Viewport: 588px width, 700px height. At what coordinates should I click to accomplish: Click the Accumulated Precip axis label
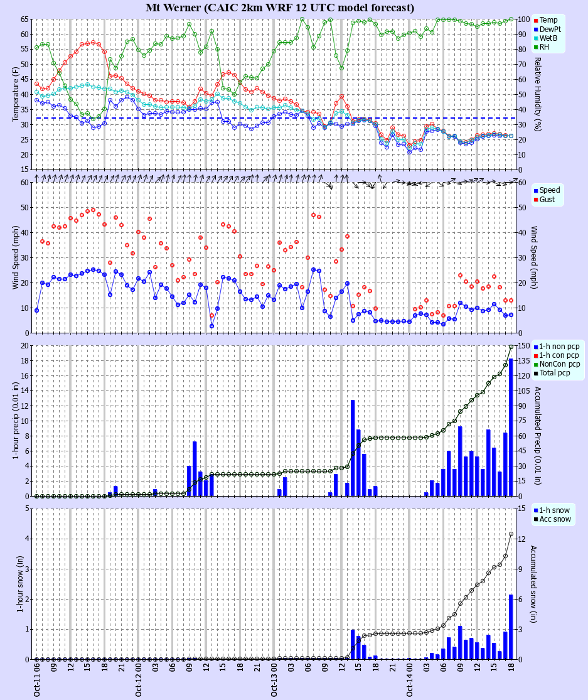click(538, 436)
